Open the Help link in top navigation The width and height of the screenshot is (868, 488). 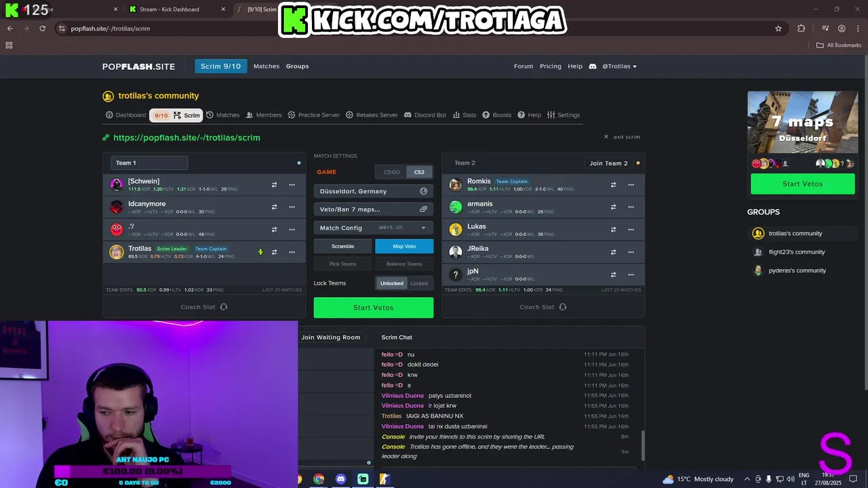pos(575,66)
